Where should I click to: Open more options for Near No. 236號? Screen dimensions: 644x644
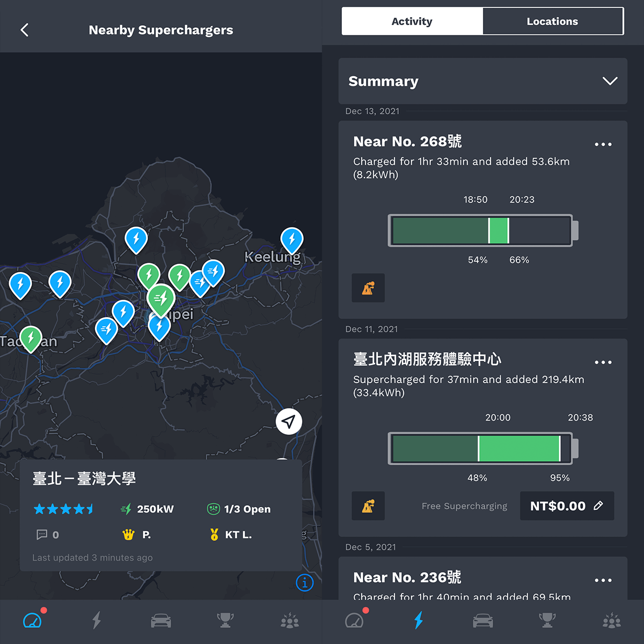pyautogui.click(x=603, y=580)
